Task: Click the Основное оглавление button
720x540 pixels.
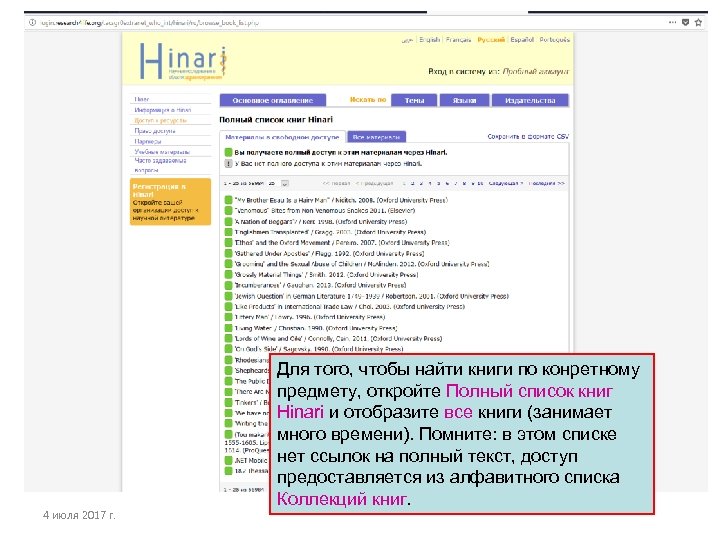Action: click(x=273, y=100)
